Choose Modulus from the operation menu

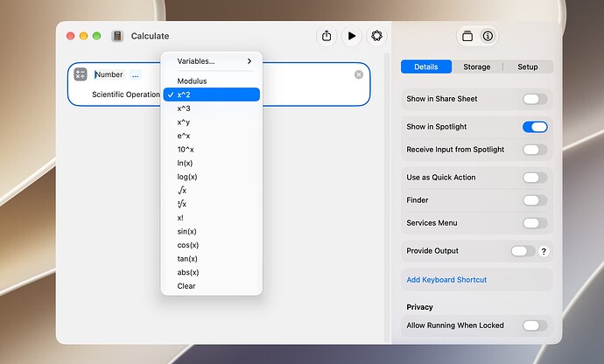coord(212,80)
